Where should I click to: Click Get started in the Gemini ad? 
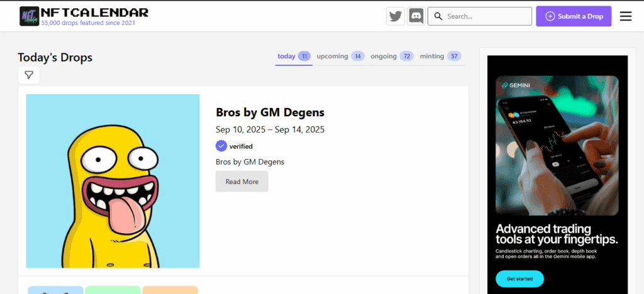519,278
